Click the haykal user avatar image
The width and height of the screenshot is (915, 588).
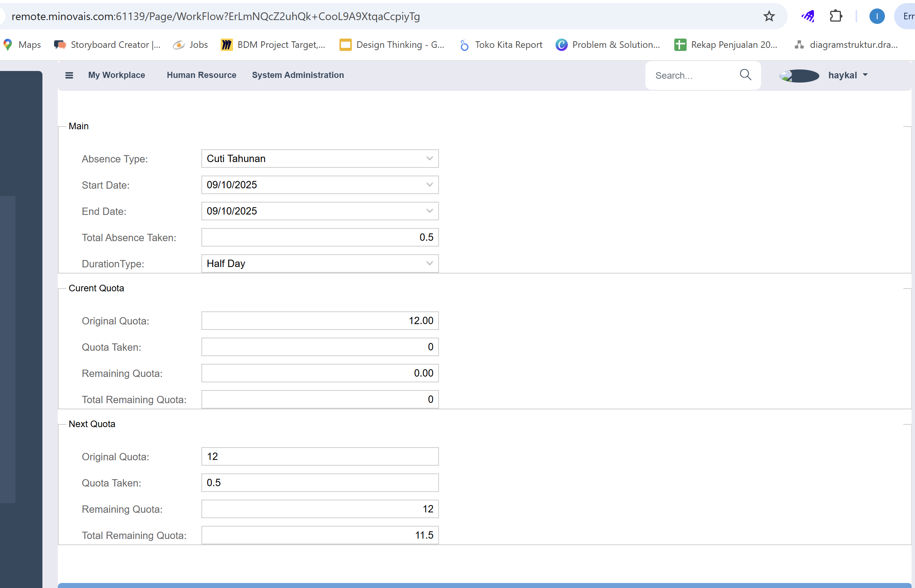799,76
